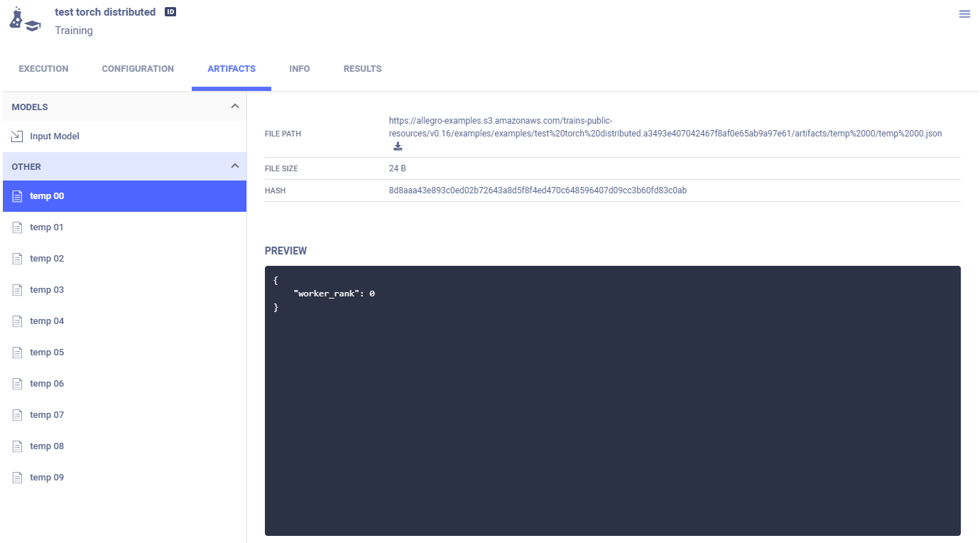Viewport: 980px width, 543px height.
Task: Click the temp 03 file icon
Action: click(18, 290)
